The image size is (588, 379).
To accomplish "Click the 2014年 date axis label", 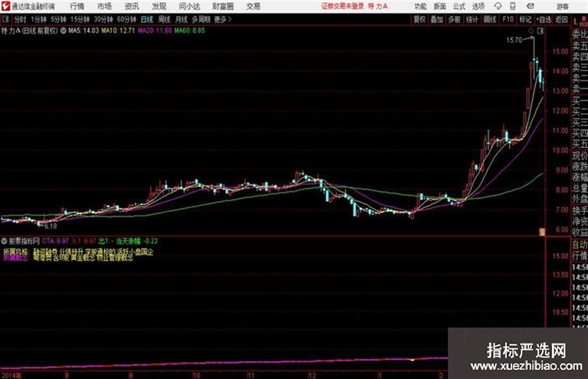I will point(11,375).
